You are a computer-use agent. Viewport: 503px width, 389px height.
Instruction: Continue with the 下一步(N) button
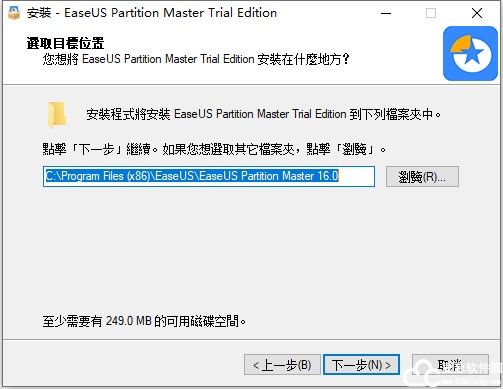click(361, 365)
